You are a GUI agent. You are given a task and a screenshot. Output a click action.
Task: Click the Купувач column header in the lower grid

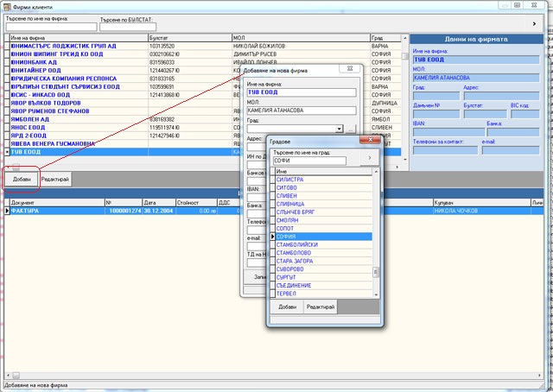tap(482, 203)
